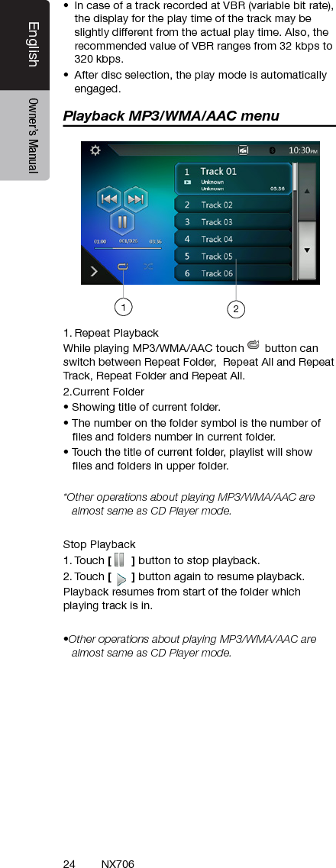This screenshot has height=868, width=336.
Task: Click the phone status icon in top bar
Action: click(243, 150)
